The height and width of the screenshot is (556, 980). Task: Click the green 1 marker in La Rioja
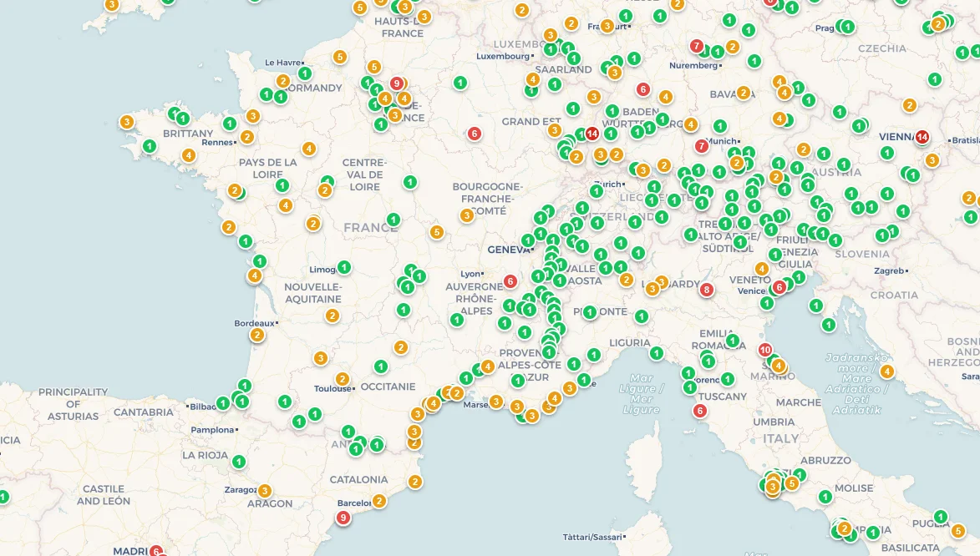point(239,462)
